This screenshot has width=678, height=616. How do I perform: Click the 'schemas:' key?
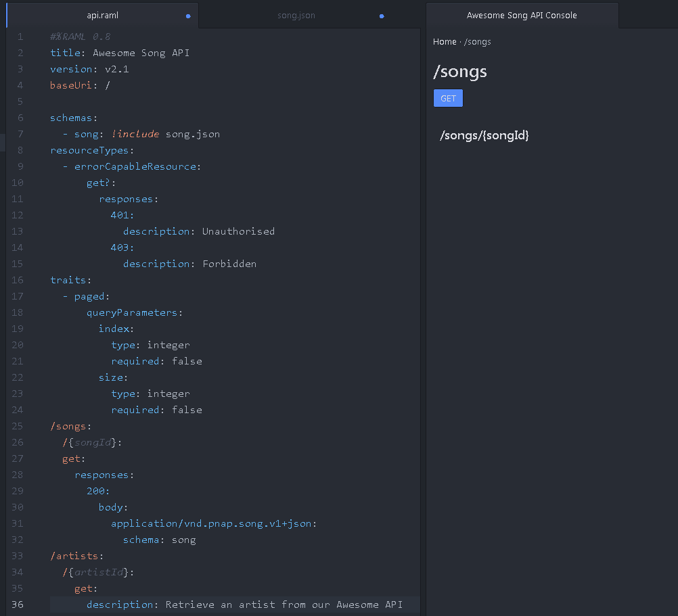pyautogui.click(x=74, y=118)
